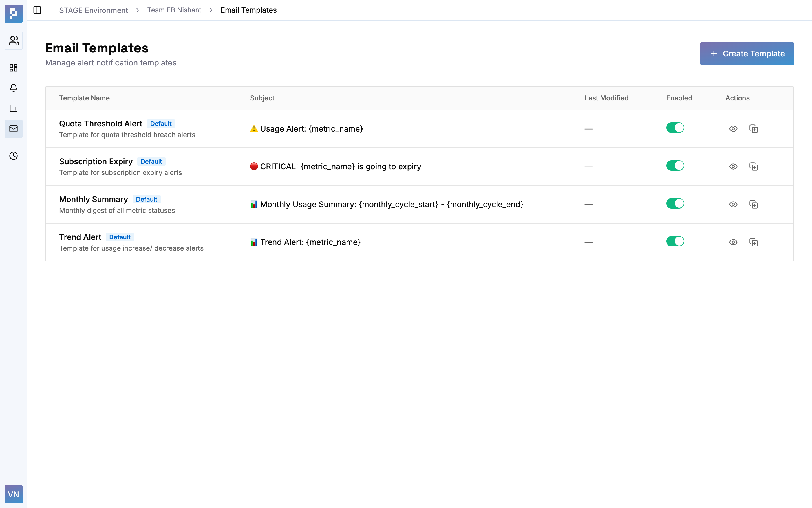Duplicate the Trend Alert template
Image resolution: width=812 pixels, height=508 pixels.
[x=754, y=242]
